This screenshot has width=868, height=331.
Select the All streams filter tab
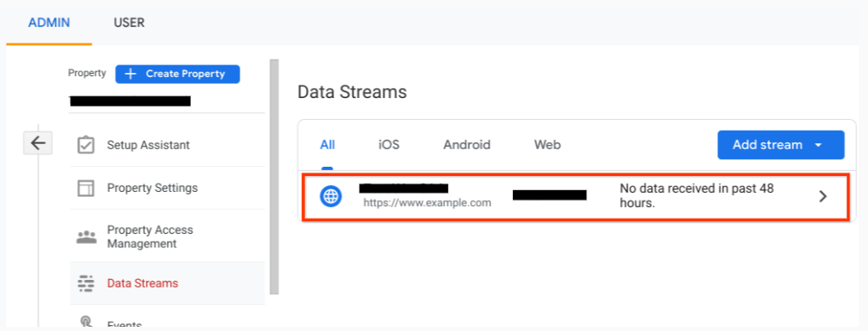click(x=327, y=145)
